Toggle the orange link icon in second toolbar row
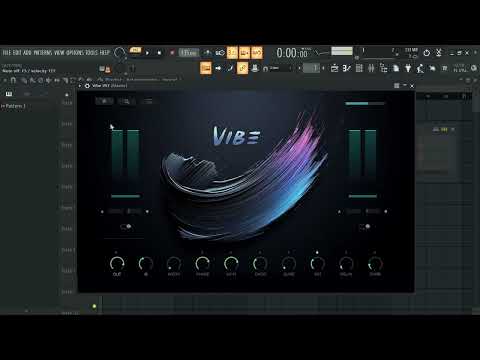Viewport: 480px width, 360px height. [242, 68]
